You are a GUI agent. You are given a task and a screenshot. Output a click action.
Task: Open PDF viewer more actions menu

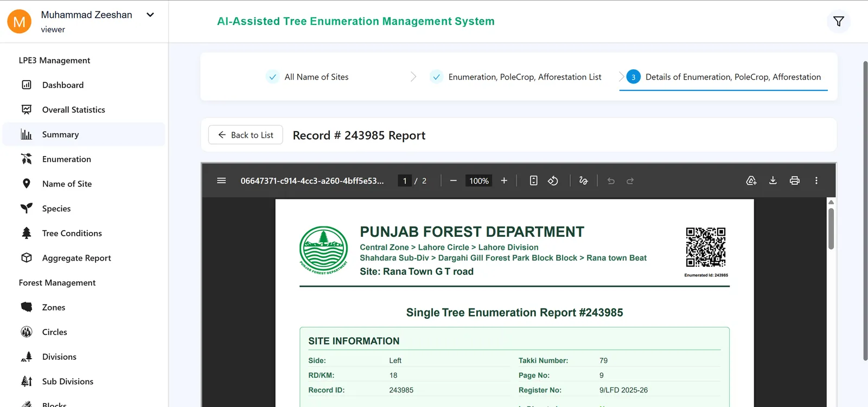click(816, 180)
